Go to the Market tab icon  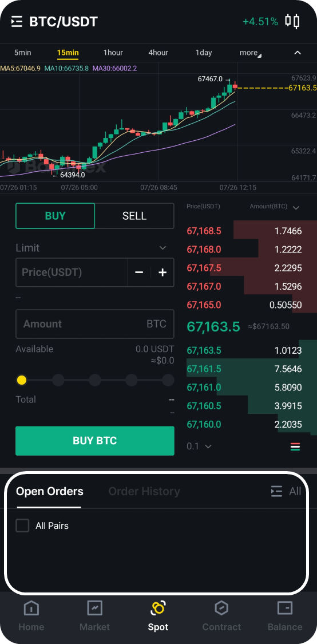click(x=95, y=607)
